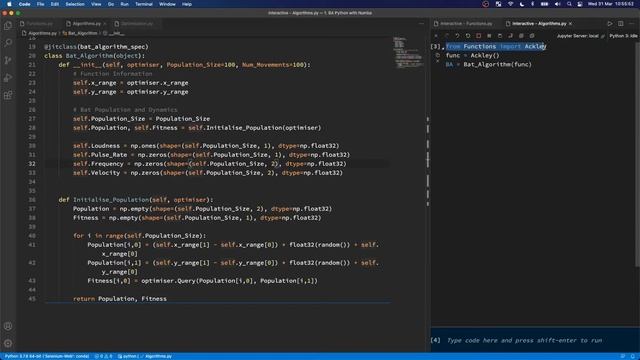Click __init__ in the breadcrumb
This screenshot has width=640, height=360.
point(116,33)
